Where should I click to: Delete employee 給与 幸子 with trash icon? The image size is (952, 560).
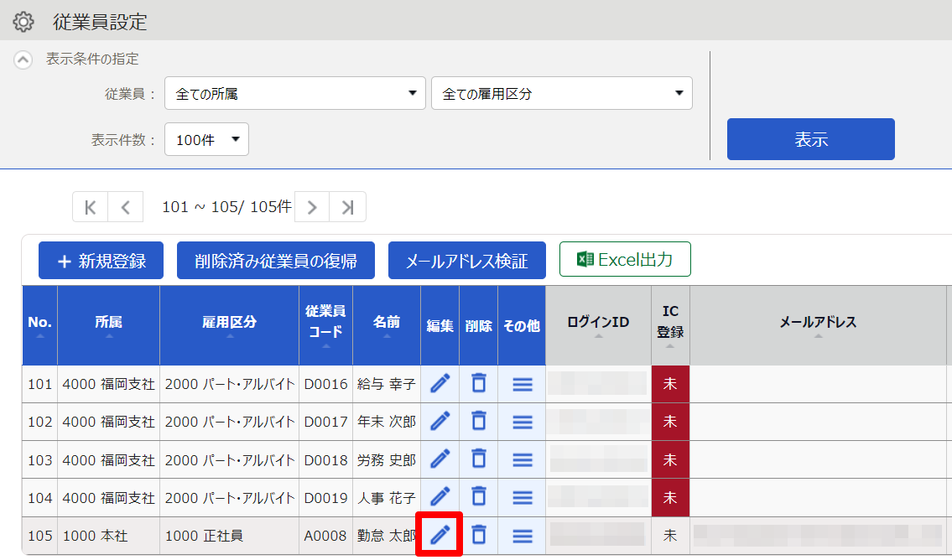[478, 383]
